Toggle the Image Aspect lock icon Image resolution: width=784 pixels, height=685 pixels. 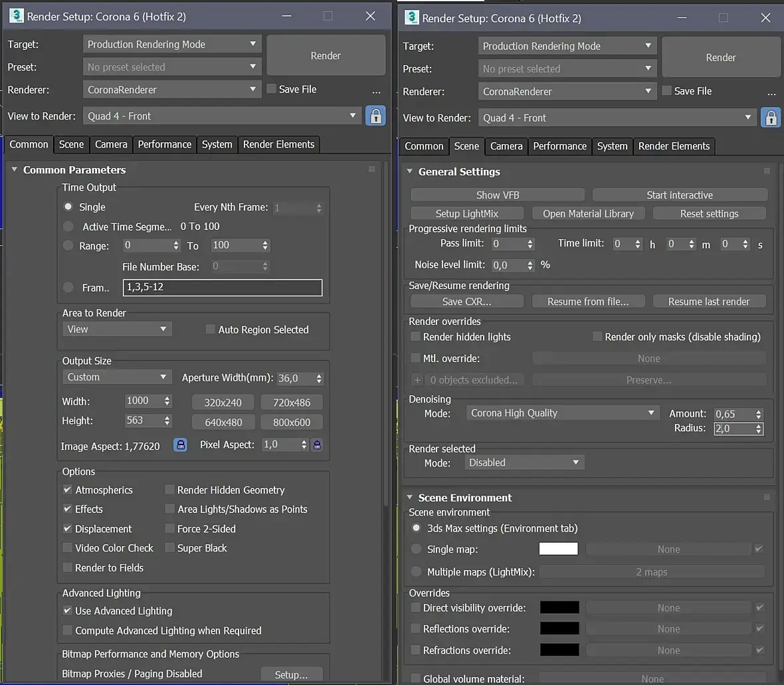(180, 445)
